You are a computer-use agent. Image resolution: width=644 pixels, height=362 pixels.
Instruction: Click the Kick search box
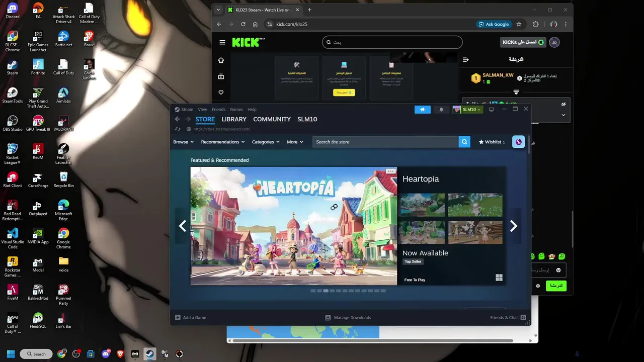392,42
